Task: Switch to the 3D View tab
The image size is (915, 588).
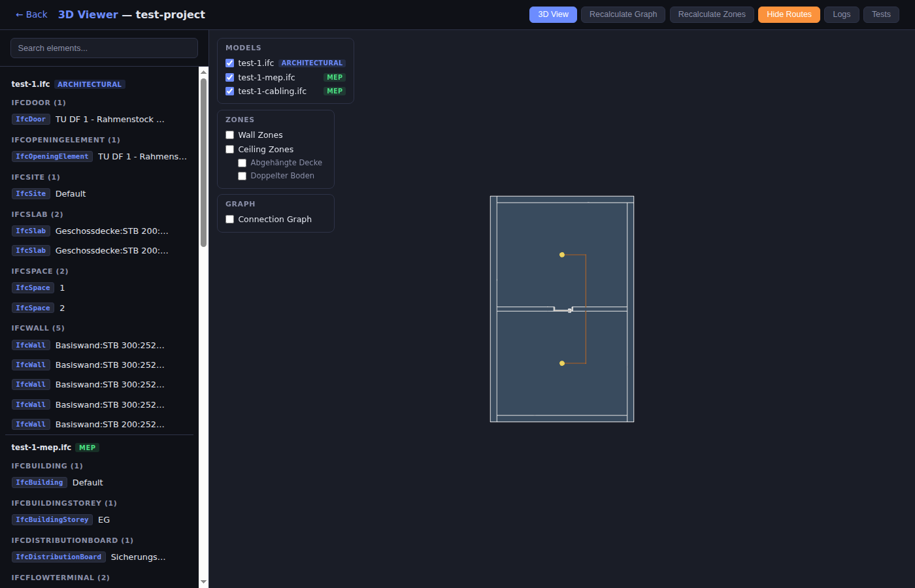Action: (553, 14)
